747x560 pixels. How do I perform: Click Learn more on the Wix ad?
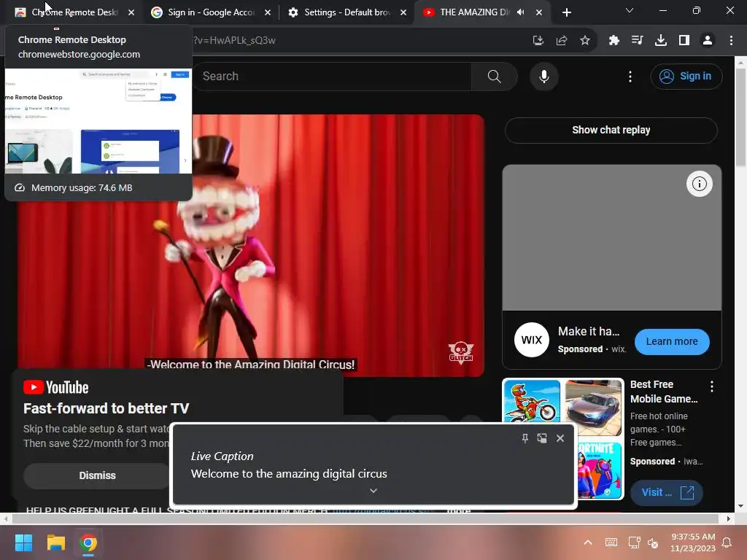coord(672,341)
